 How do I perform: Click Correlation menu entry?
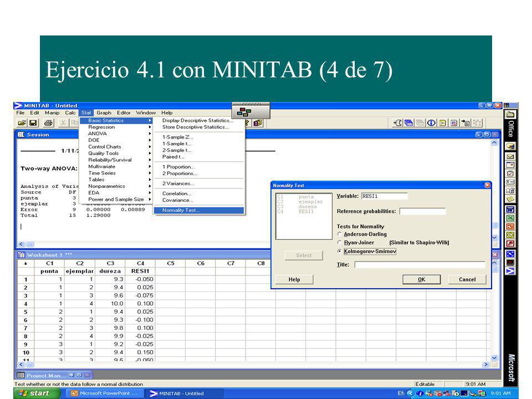pos(199,194)
